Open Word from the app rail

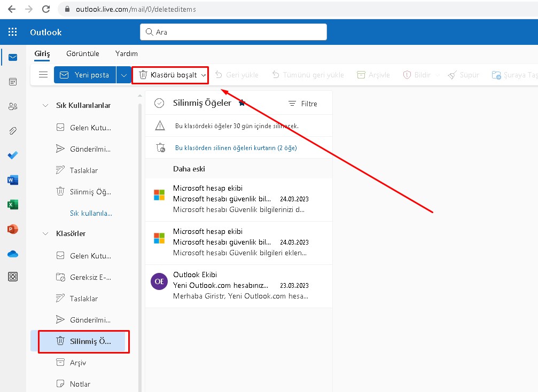click(x=12, y=180)
